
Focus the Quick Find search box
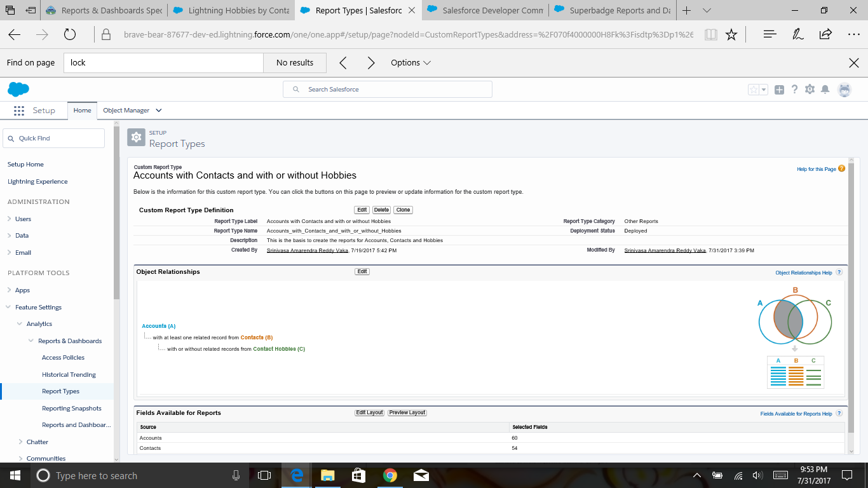[53, 139]
